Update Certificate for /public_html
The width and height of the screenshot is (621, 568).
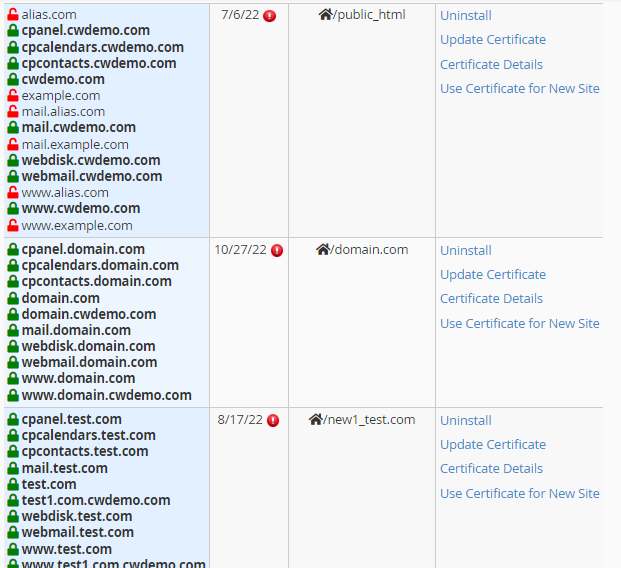492,40
